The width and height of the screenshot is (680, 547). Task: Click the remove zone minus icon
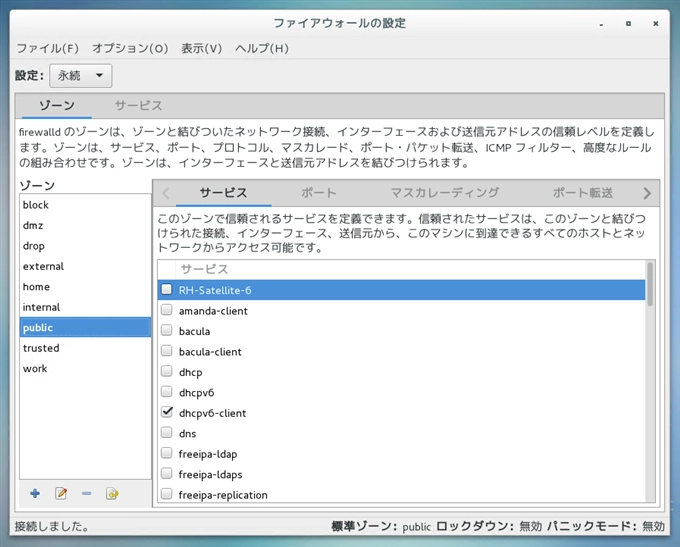(x=86, y=494)
